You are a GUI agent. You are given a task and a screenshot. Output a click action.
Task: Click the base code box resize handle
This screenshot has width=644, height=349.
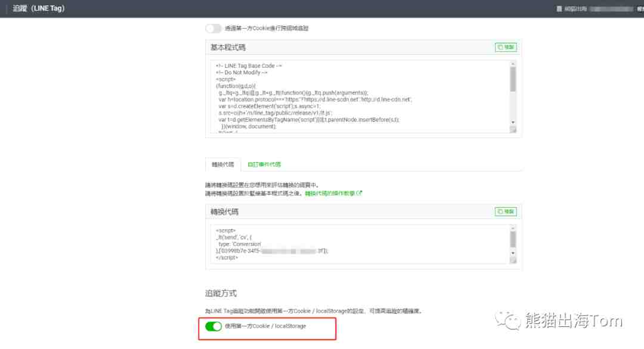tap(513, 130)
